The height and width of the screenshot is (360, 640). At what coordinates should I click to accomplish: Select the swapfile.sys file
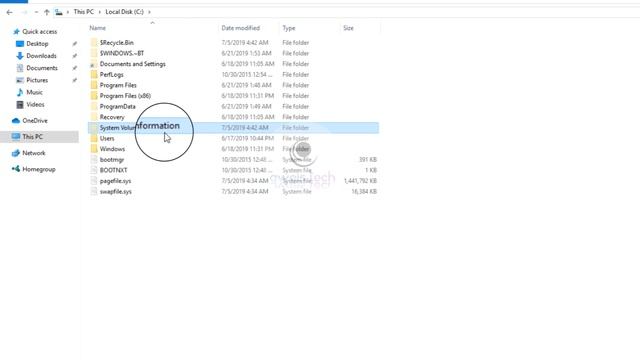[x=116, y=191]
